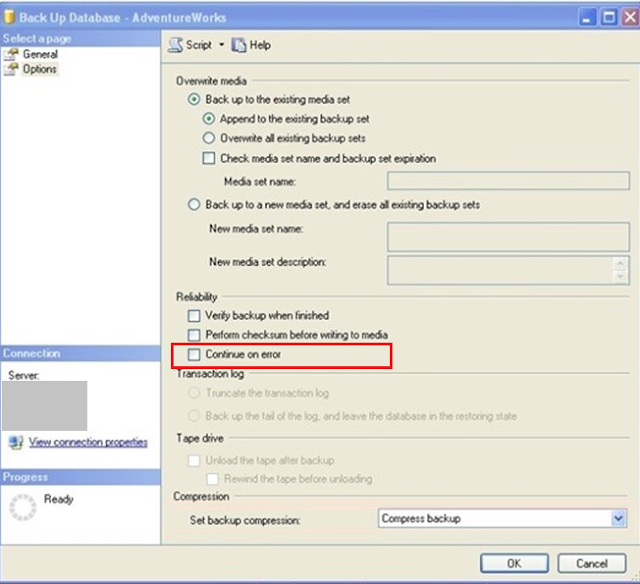Open the Script dropdown arrow
The height and width of the screenshot is (584, 640).
coord(222,44)
